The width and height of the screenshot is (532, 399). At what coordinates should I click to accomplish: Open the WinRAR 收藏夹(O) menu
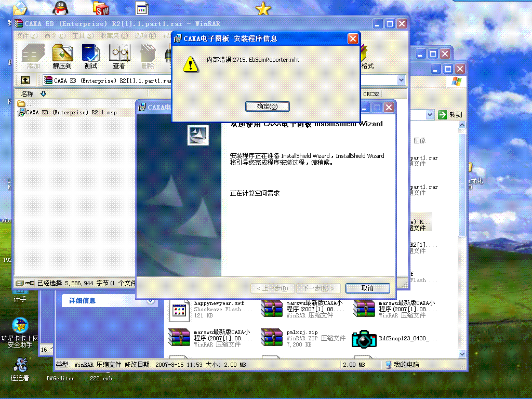pyautogui.click(x=114, y=36)
